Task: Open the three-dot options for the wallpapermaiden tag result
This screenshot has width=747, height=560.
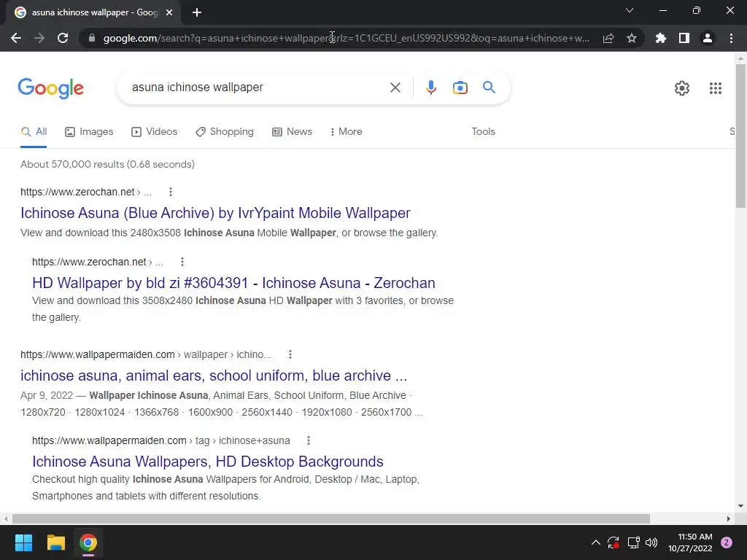Action: 309,440
